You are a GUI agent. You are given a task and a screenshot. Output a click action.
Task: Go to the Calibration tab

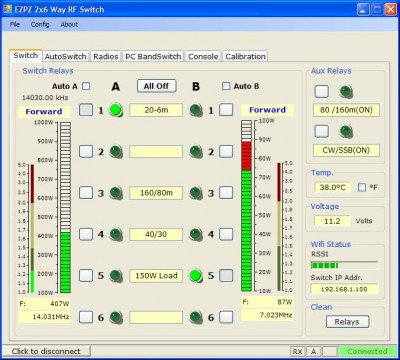click(x=245, y=56)
